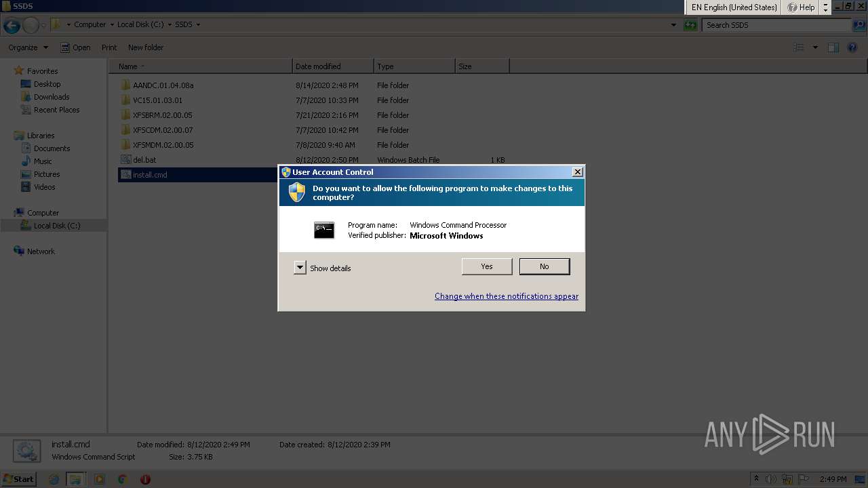The image size is (868, 488).
Task: Select Libraries in the navigation pane
Action: click(x=41, y=136)
